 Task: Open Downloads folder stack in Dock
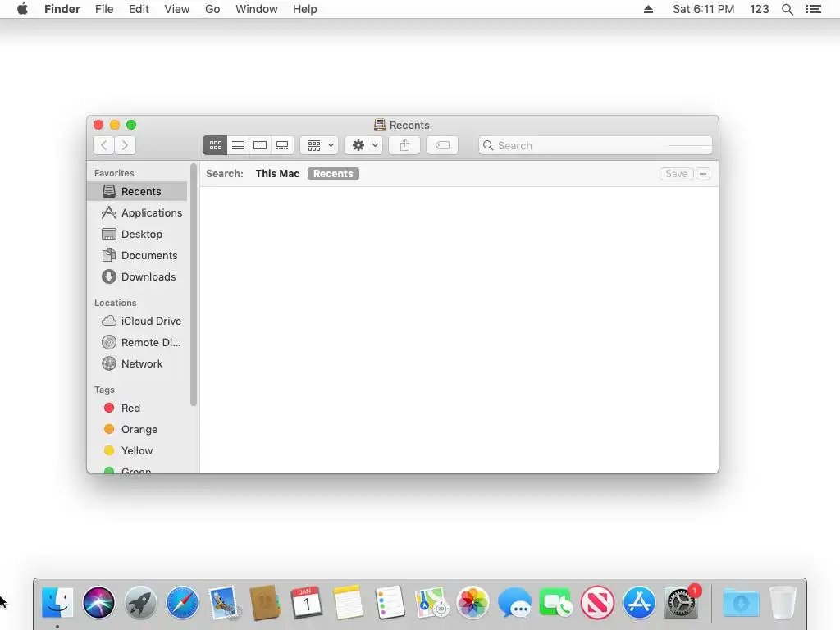[741, 603]
